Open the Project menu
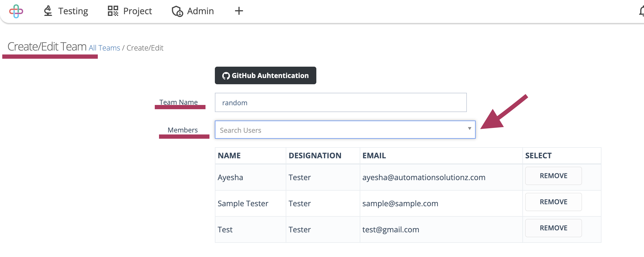Image resolution: width=644 pixels, height=257 pixels. click(x=130, y=11)
